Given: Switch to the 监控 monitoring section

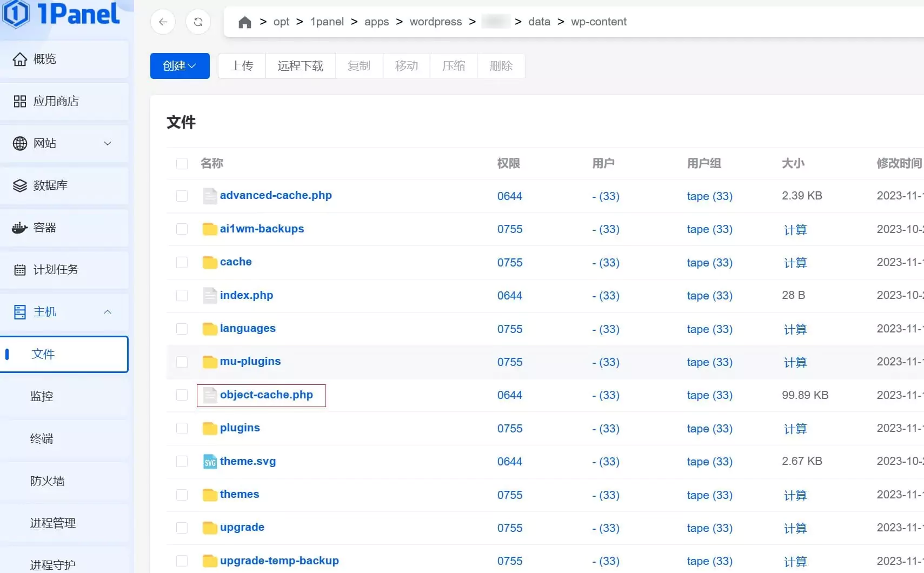Looking at the screenshot, I should tap(41, 396).
